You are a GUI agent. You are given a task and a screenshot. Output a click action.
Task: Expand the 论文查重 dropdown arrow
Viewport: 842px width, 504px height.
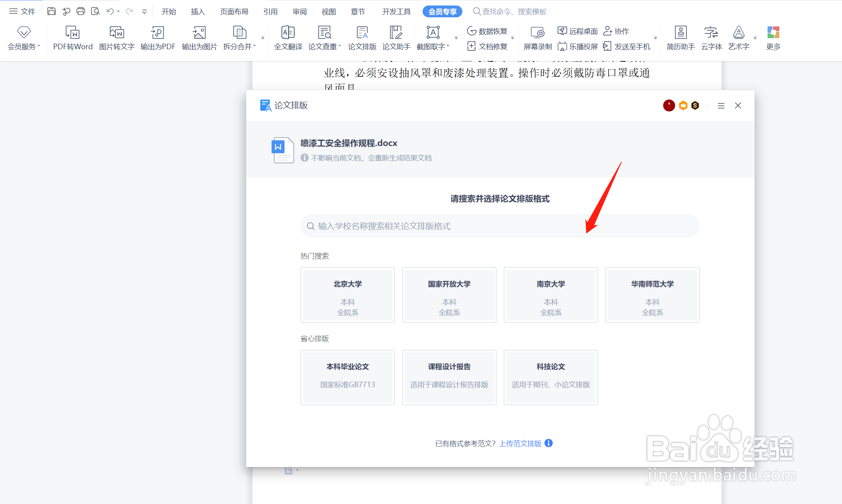tap(340, 46)
